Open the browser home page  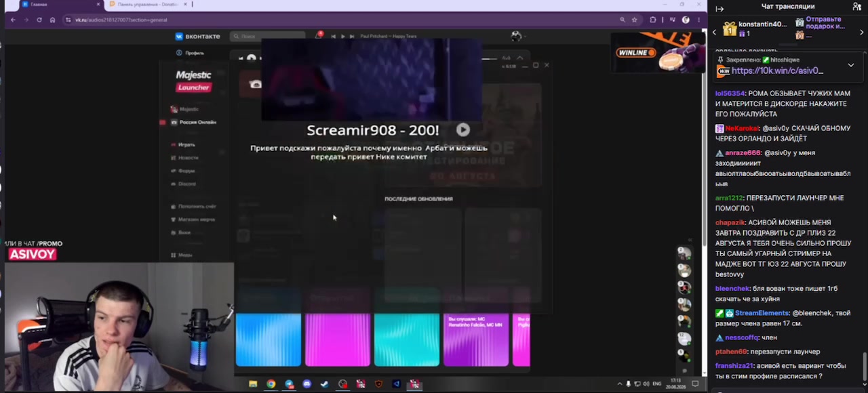pyautogui.click(x=52, y=20)
